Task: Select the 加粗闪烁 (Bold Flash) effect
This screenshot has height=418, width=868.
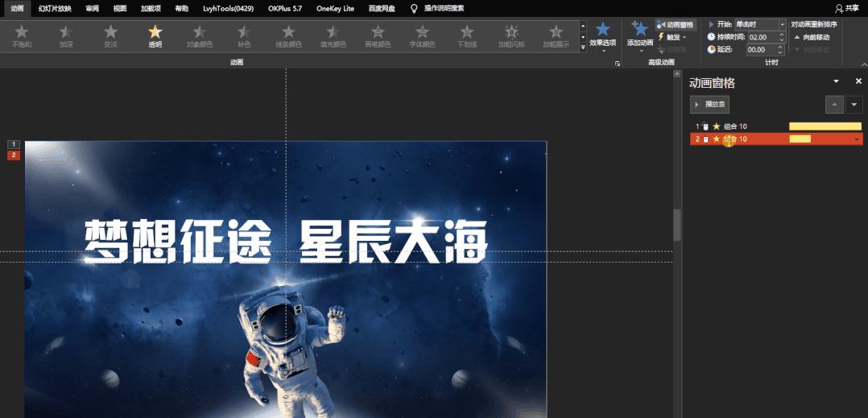Action: (x=511, y=36)
